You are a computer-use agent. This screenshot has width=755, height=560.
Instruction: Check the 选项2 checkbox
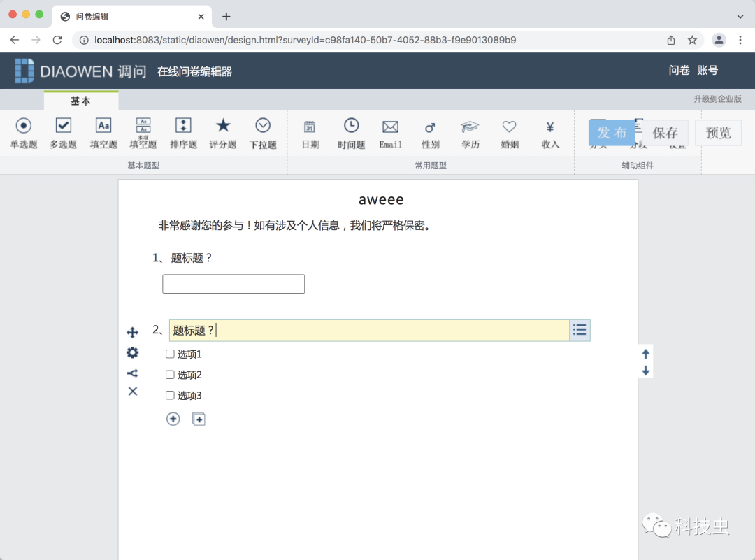coord(170,375)
